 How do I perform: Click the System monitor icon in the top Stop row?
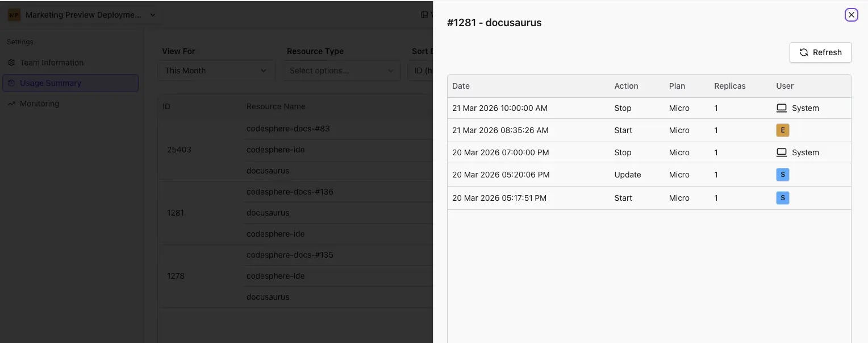pyautogui.click(x=782, y=108)
